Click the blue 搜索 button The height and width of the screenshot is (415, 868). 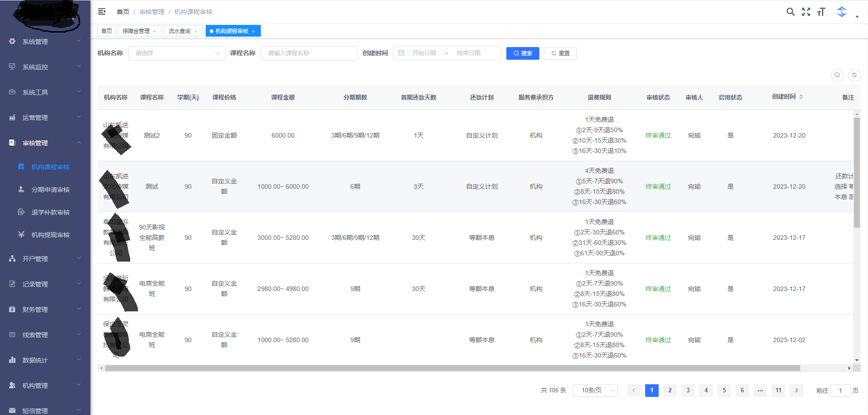pos(523,53)
